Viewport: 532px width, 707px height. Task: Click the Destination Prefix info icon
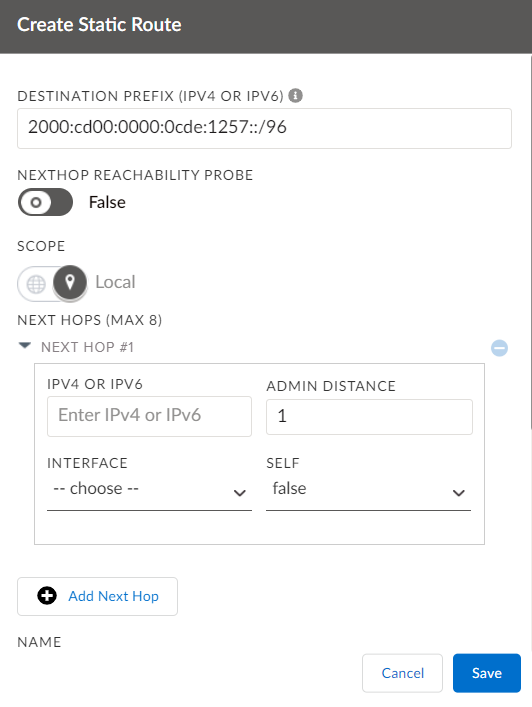pyautogui.click(x=295, y=96)
